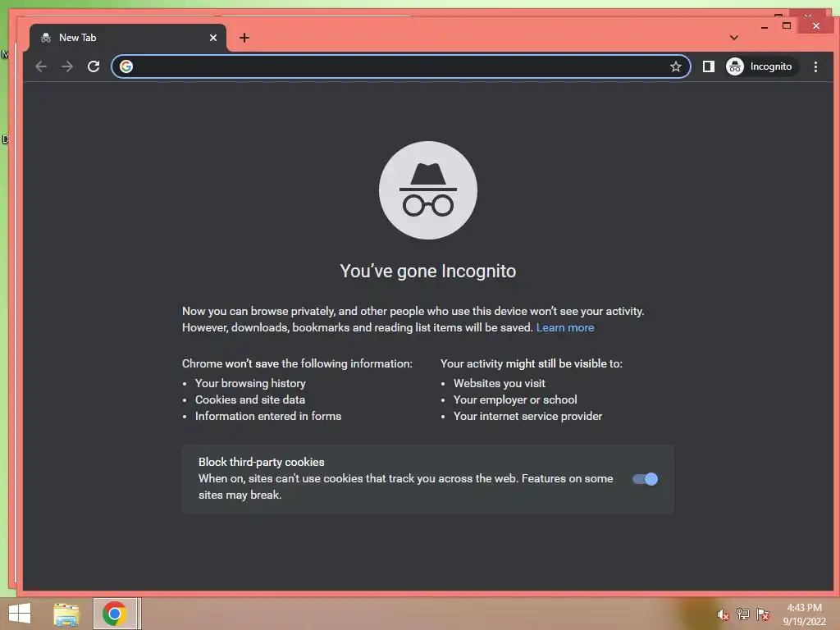This screenshot has height=630, width=840.
Task: Open the tab search chevron dropdown
Action: coord(734,38)
